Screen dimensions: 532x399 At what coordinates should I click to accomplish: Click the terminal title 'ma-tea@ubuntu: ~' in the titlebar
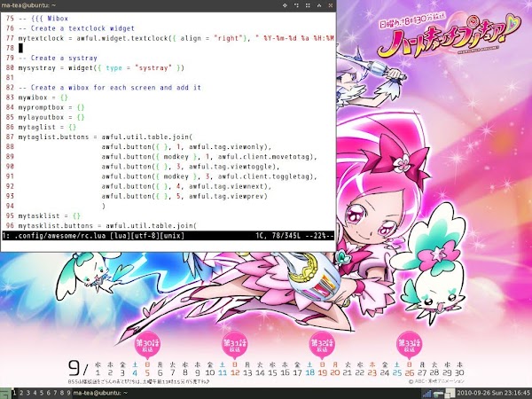(x=28, y=5)
